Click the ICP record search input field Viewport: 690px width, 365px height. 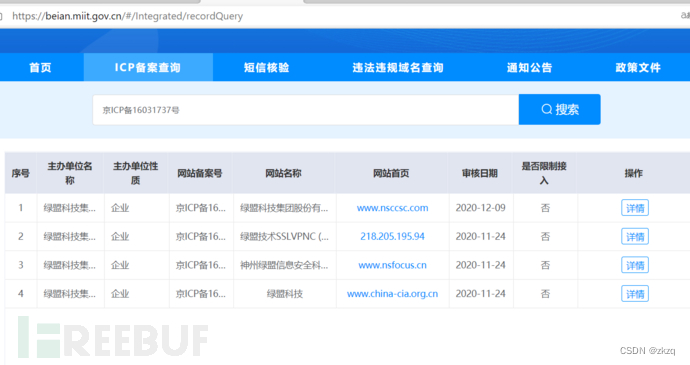[x=305, y=110]
